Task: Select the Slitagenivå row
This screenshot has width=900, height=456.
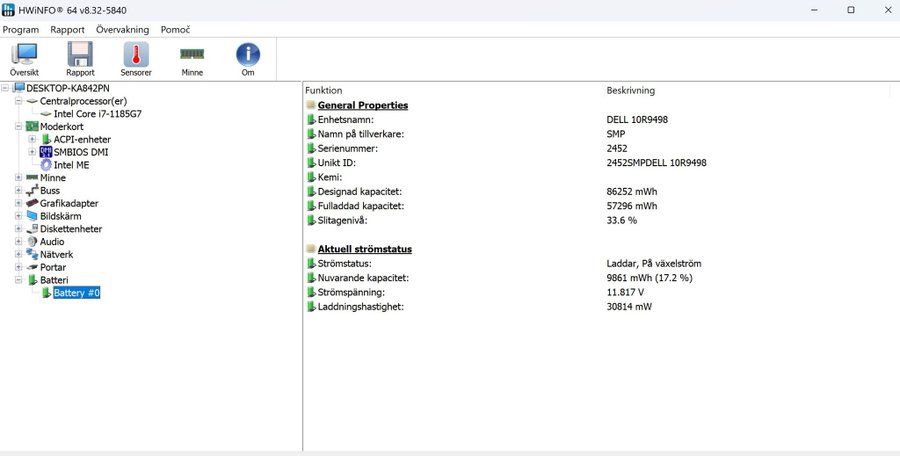Action: pyautogui.click(x=343, y=220)
